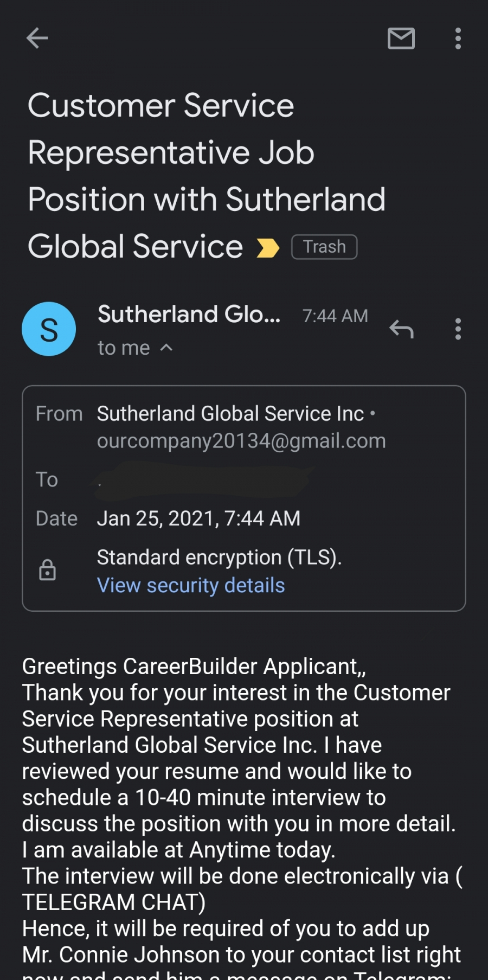The image size is (488, 980).
Task: Tap the email subject title
Action: click(206, 175)
